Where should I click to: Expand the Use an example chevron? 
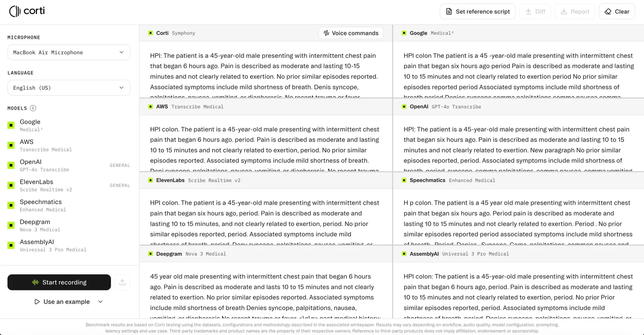101,302
